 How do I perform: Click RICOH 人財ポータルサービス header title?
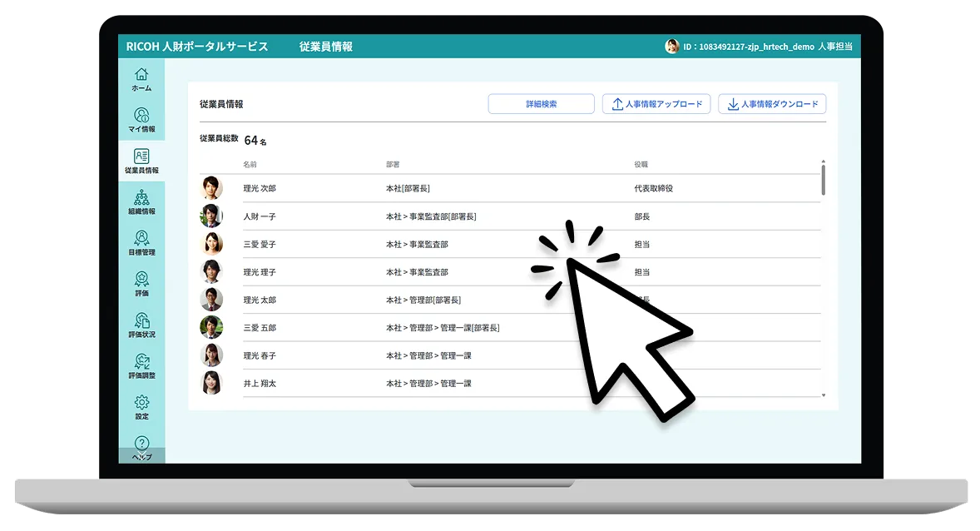pos(197,47)
